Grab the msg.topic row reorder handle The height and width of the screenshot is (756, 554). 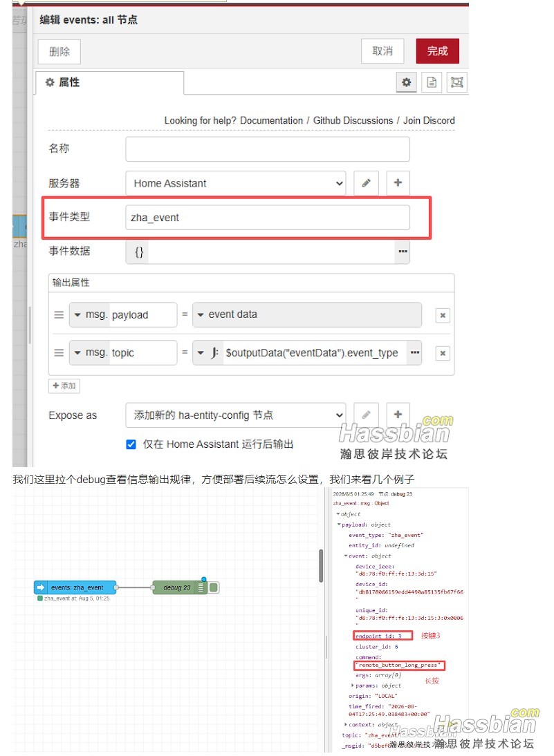coord(59,353)
